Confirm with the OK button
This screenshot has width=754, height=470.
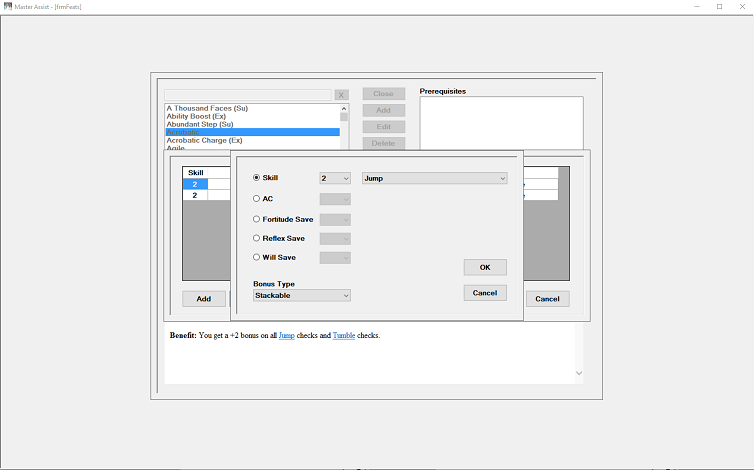485,267
